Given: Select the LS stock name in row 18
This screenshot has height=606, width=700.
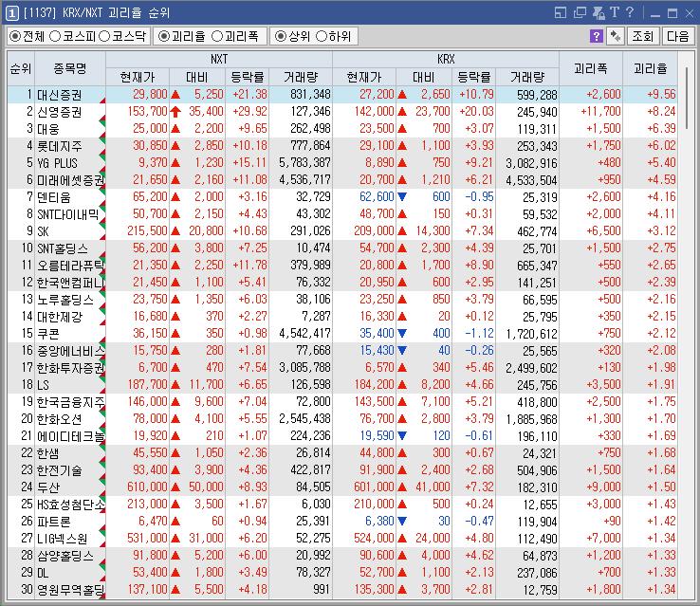Looking at the screenshot, I should (x=43, y=385).
